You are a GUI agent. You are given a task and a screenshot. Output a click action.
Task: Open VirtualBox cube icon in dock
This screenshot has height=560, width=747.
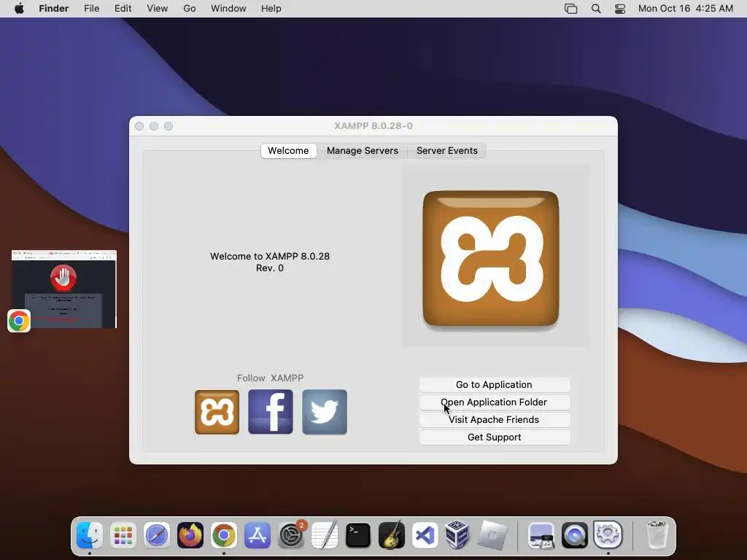[457, 534]
